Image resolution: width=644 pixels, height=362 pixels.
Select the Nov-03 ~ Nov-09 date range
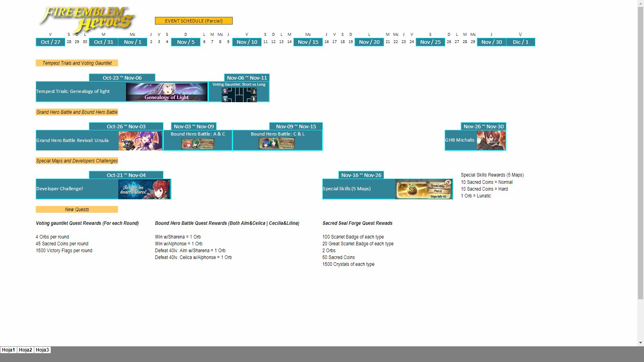[x=194, y=127]
